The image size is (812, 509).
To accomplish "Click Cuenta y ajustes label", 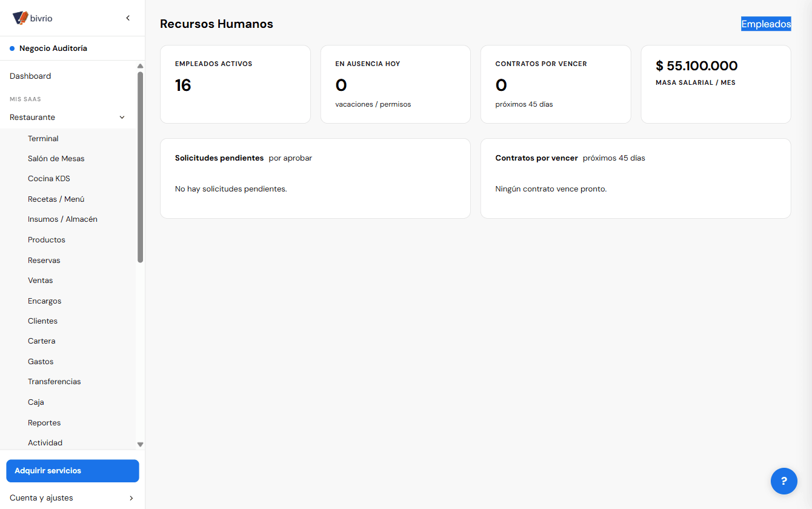I will point(41,498).
